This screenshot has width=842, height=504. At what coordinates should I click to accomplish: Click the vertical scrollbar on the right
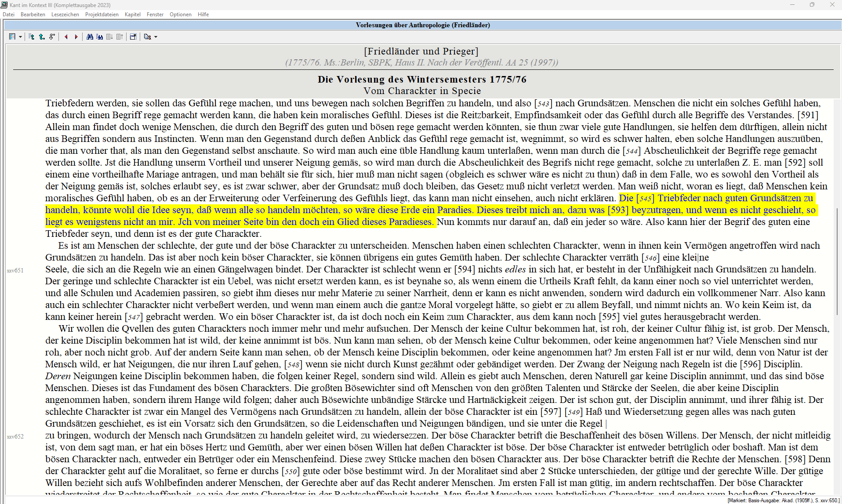[837, 264]
